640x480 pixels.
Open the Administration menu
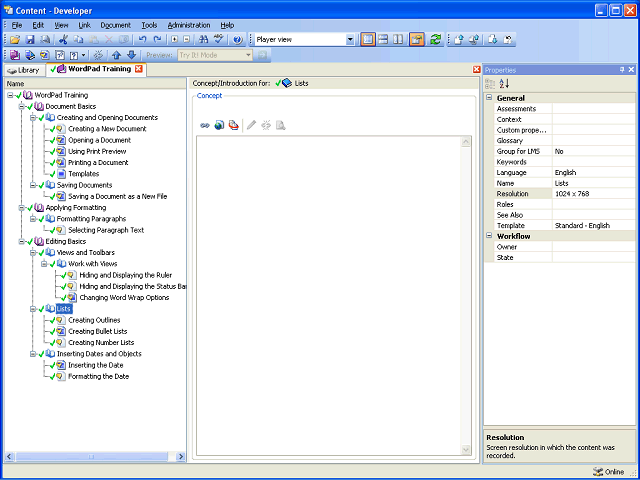tap(189, 25)
